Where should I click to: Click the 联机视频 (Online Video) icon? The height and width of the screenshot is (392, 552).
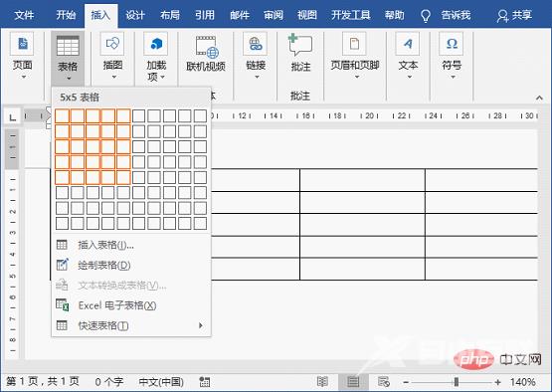206,47
